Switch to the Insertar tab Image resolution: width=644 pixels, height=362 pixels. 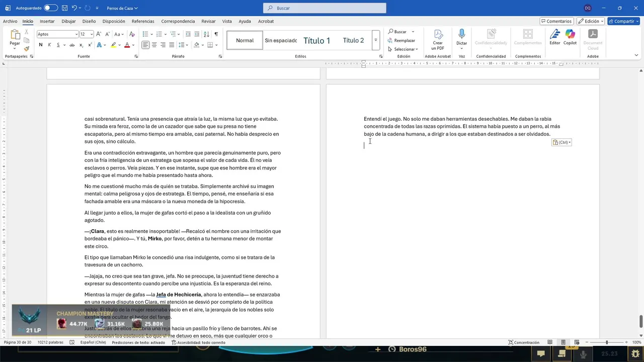(x=47, y=21)
